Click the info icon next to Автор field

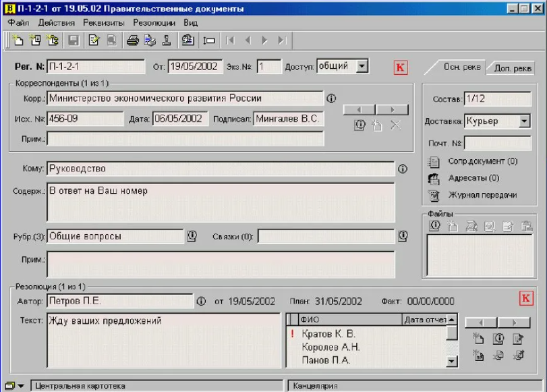200,301
